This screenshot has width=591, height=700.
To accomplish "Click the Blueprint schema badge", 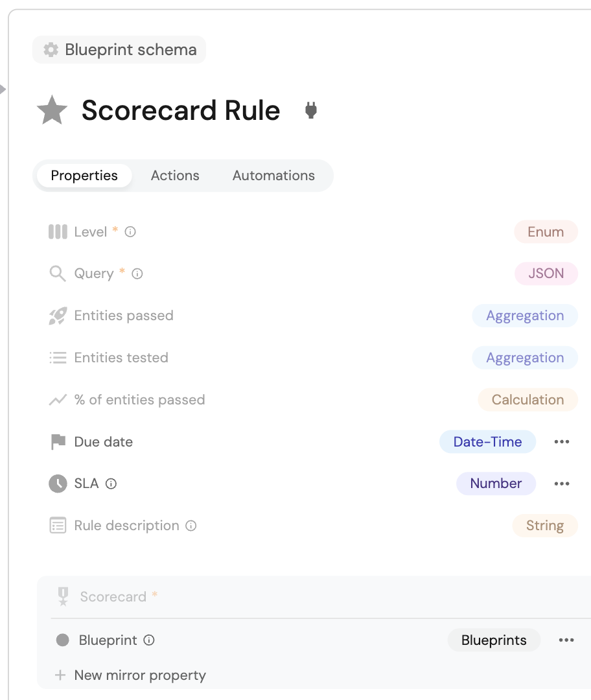I will tap(119, 50).
